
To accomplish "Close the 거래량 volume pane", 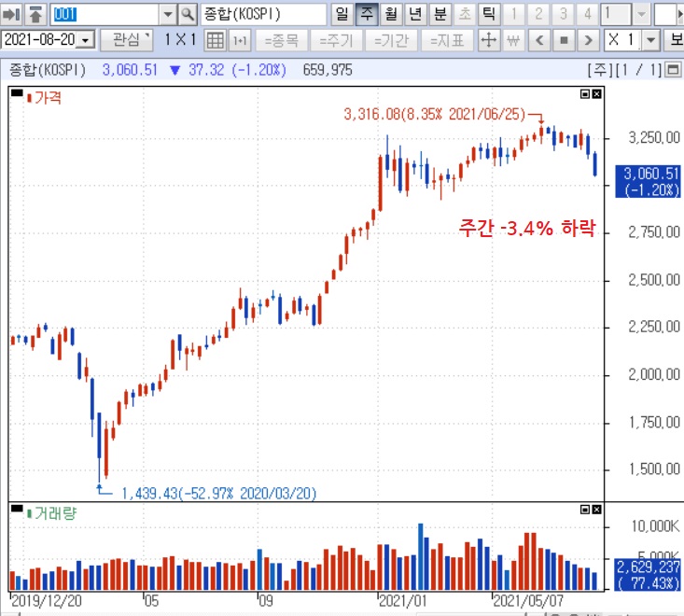I will coord(597,509).
